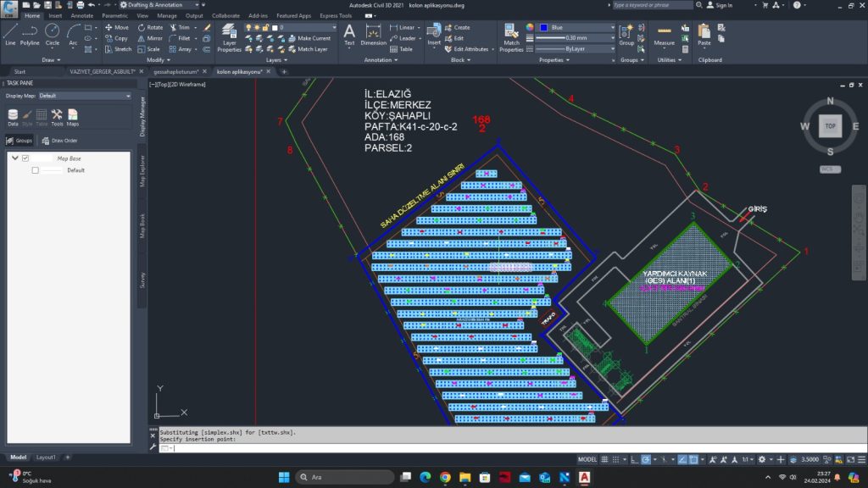
Task: Open the Display Map dropdown
Action: [x=83, y=96]
